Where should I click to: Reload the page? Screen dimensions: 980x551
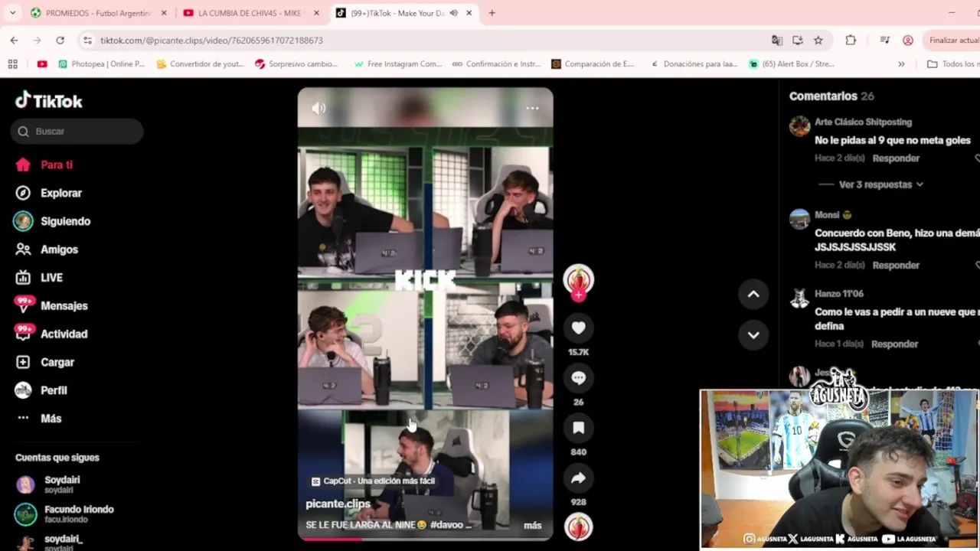pyautogui.click(x=60, y=40)
